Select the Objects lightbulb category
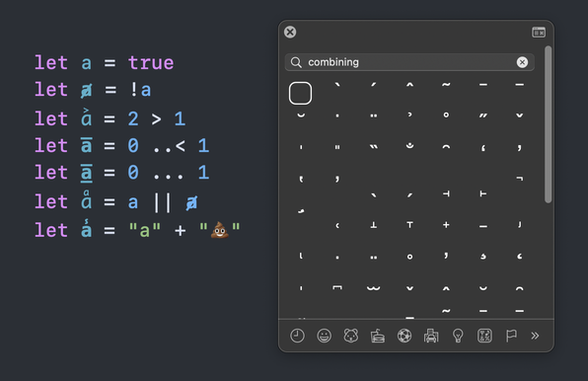 (458, 336)
